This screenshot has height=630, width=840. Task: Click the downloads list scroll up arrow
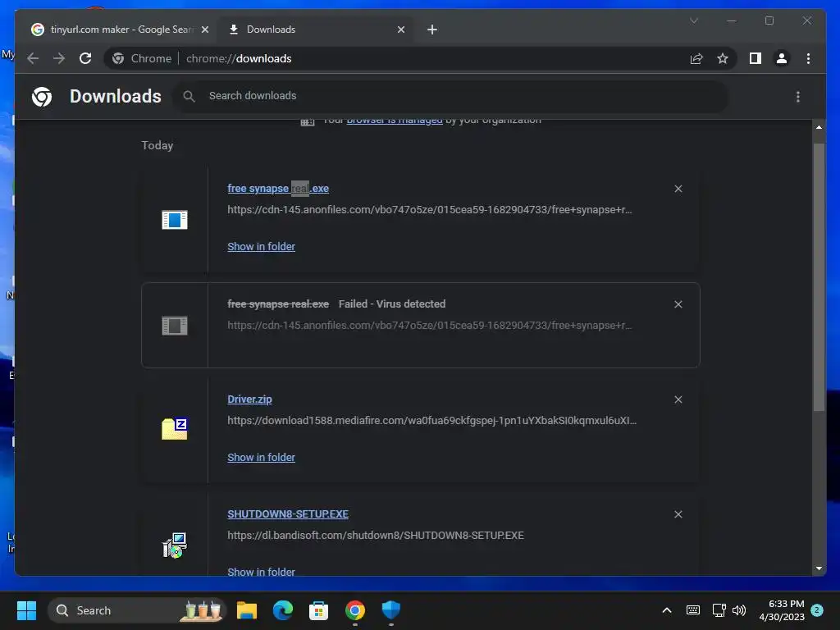[x=819, y=127]
